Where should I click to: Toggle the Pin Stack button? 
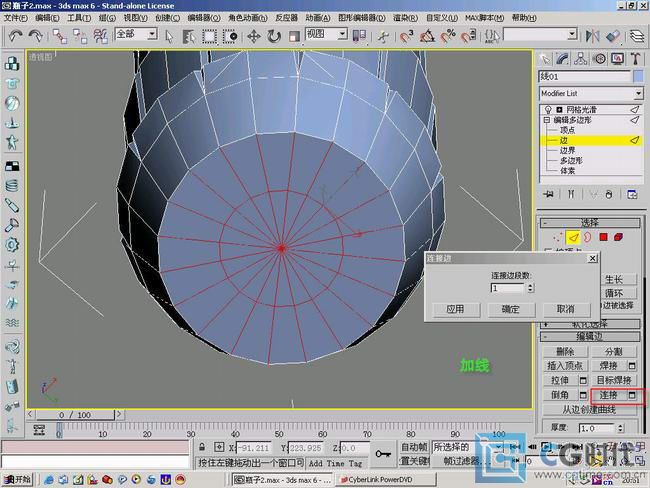click(x=549, y=194)
